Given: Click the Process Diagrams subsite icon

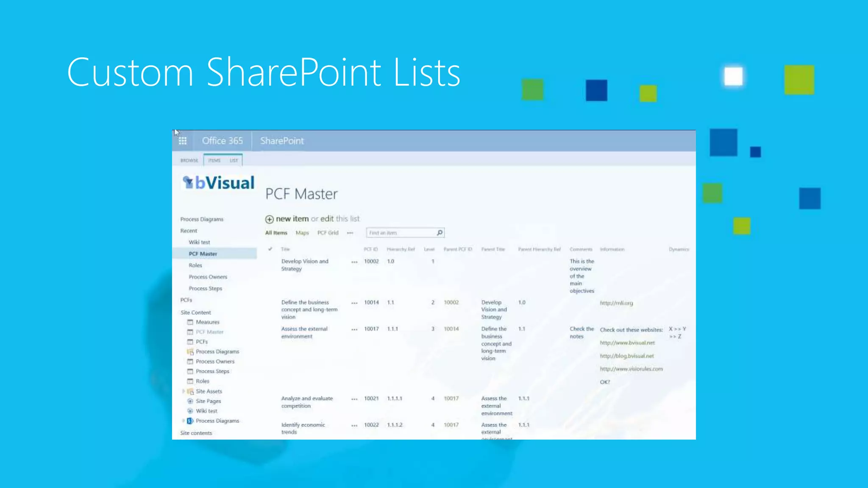Looking at the screenshot, I should pyautogui.click(x=190, y=421).
